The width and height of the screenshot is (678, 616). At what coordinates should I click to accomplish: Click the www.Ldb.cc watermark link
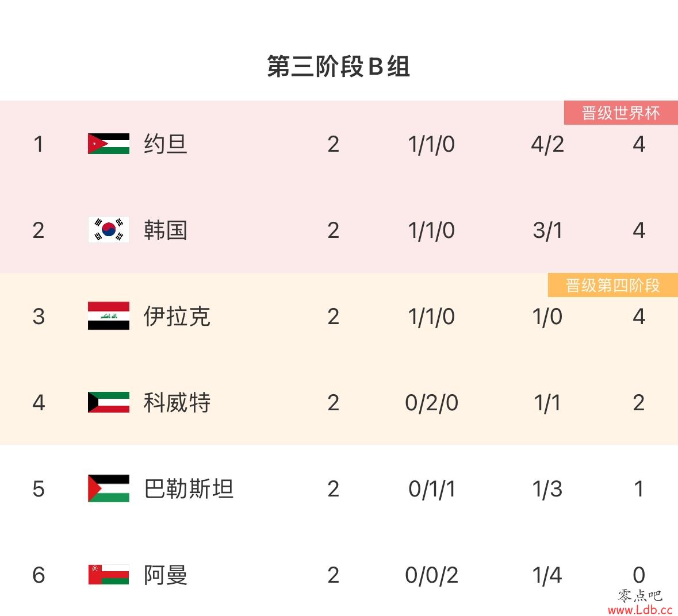click(x=639, y=610)
